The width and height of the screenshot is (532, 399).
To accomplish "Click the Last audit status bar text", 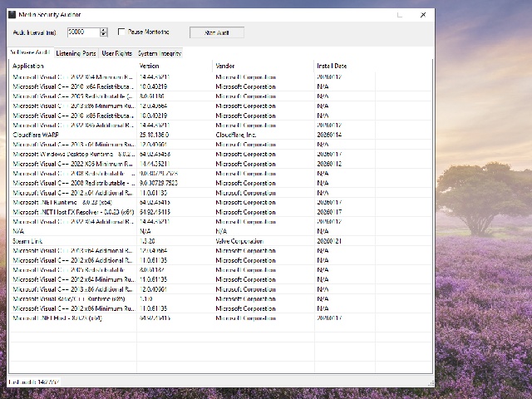I will coord(34,382).
